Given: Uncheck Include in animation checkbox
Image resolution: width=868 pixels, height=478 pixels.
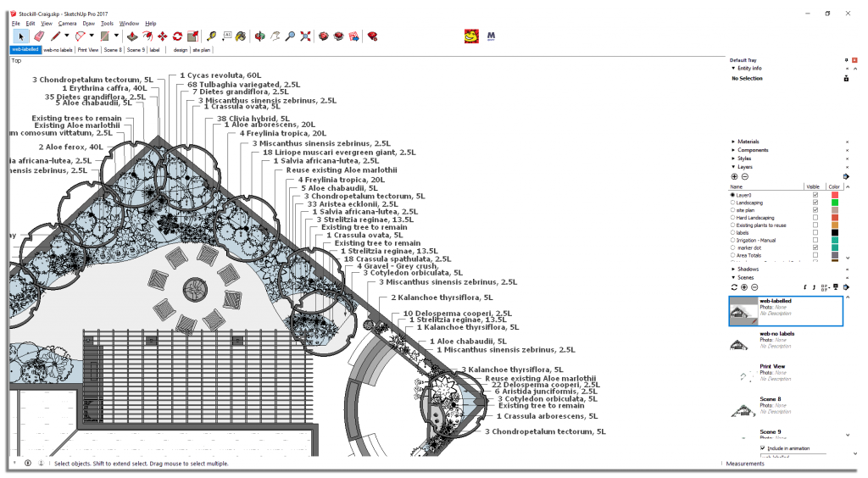Looking at the screenshot, I should pyautogui.click(x=763, y=447).
